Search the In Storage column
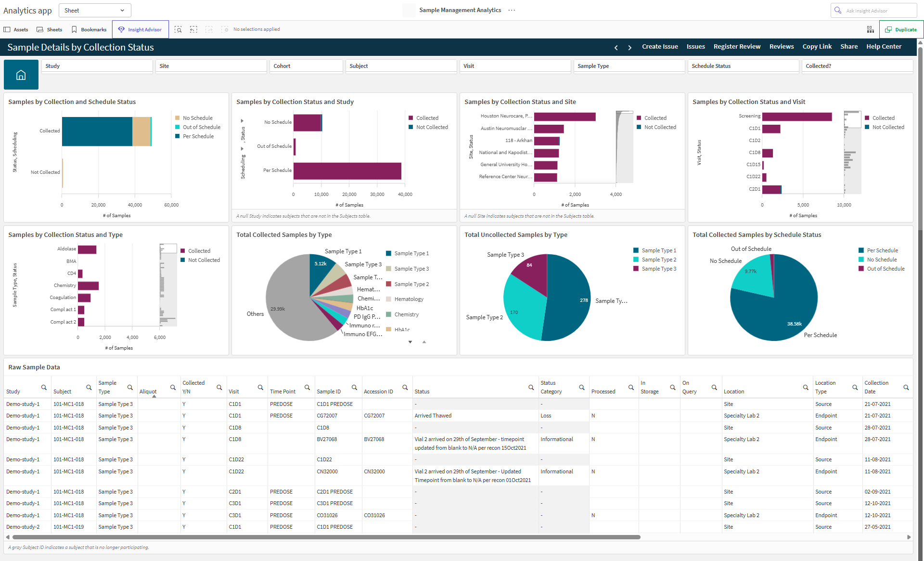Screen dimensions: 924x561 (673, 388)
